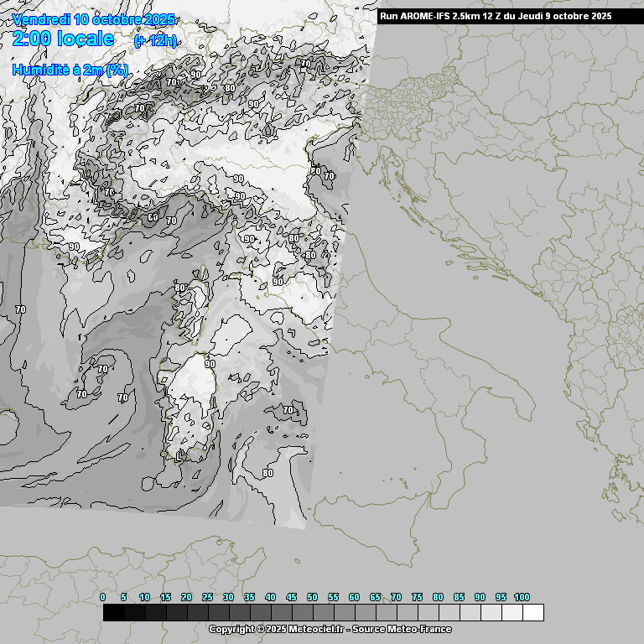The height and width of the screenshot is (644, 644).
Task: Select the 75 label on humidity scale
Action: 417,597
